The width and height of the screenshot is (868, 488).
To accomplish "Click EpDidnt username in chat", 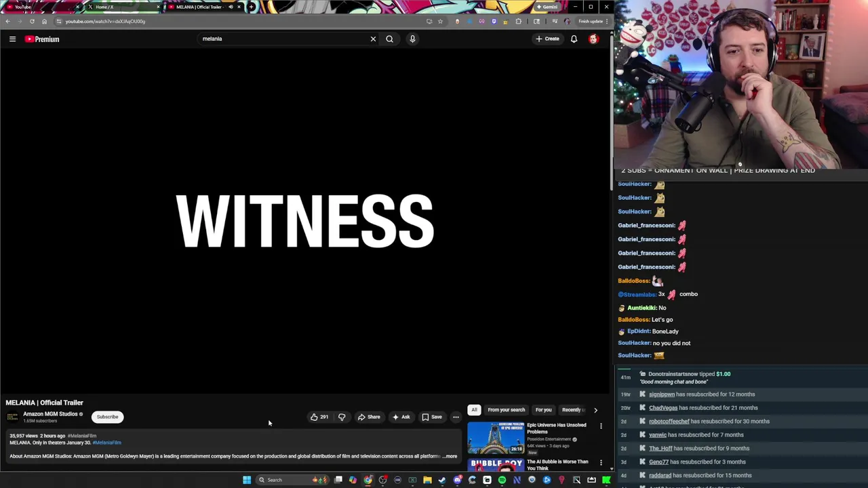I will pyautogui.click(x=638, y=331).
